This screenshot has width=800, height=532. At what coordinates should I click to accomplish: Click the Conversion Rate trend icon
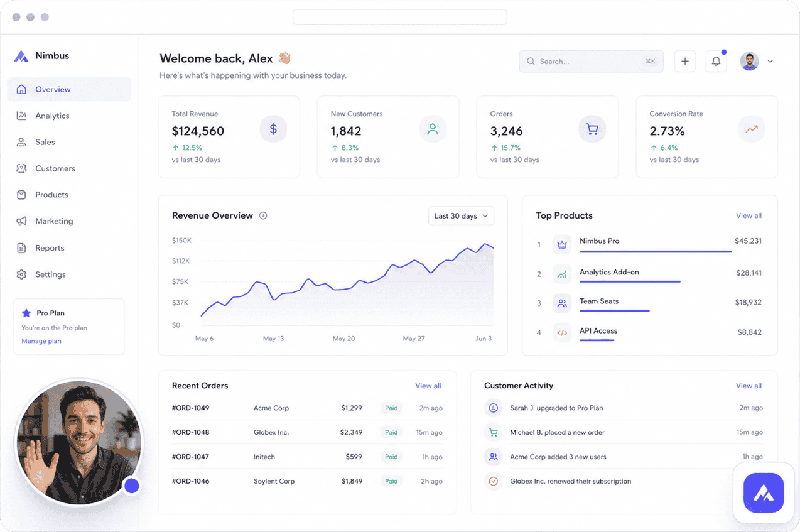click(751, 129)
